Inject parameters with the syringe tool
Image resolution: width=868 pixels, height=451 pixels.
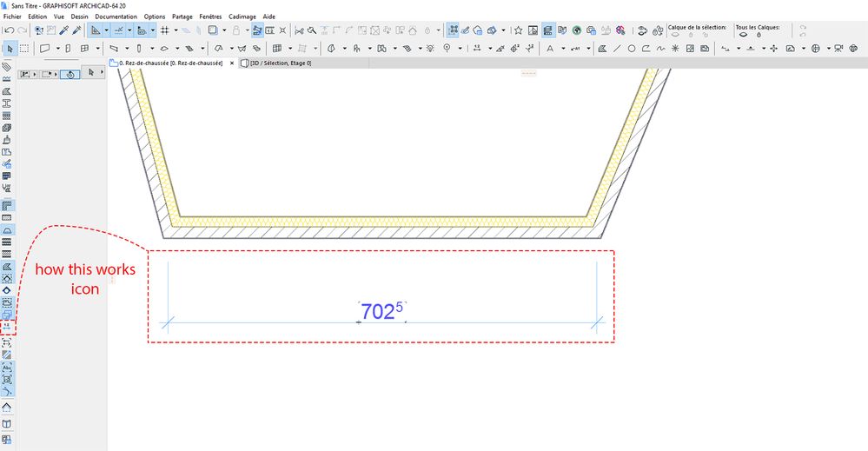point(77,30)
